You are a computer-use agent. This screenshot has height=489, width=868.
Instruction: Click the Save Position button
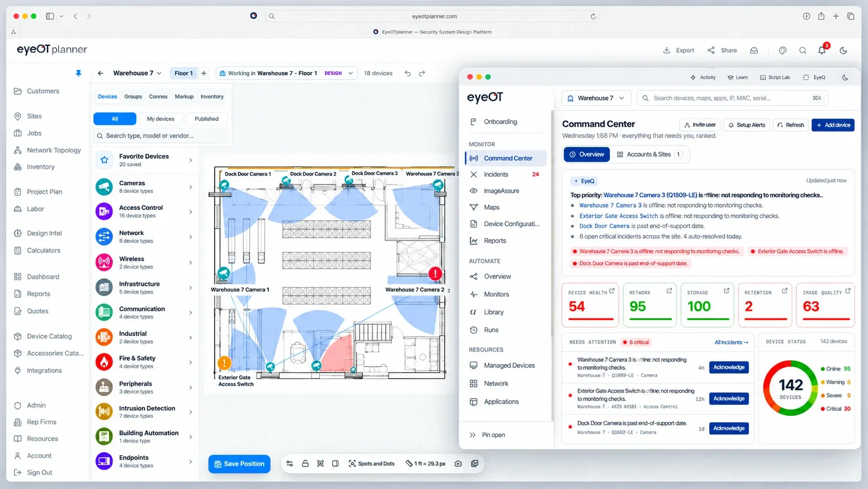tap(239, 464)
